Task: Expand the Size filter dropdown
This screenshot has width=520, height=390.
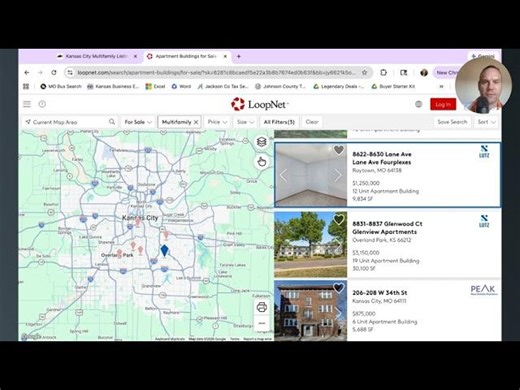Action: [245, 122]
